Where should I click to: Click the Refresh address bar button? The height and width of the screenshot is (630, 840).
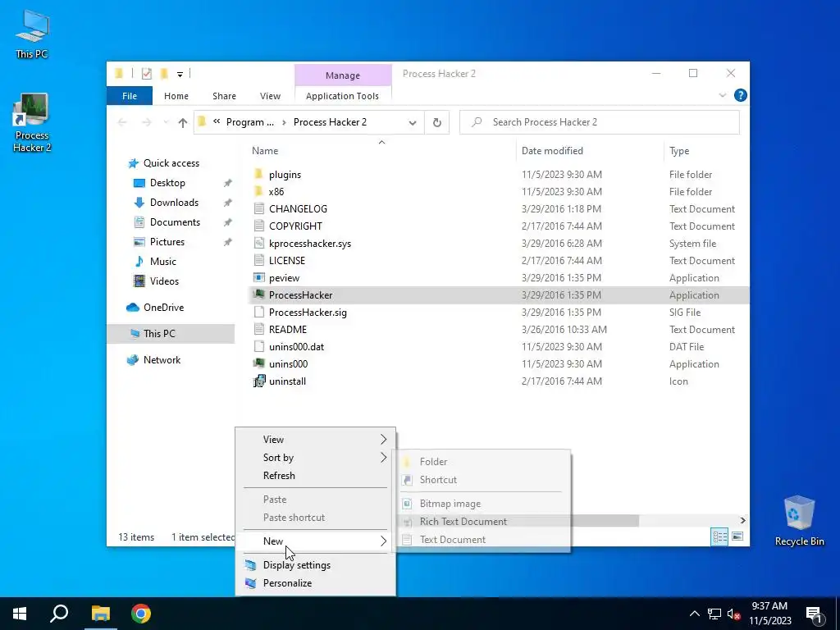click(437, 122)
